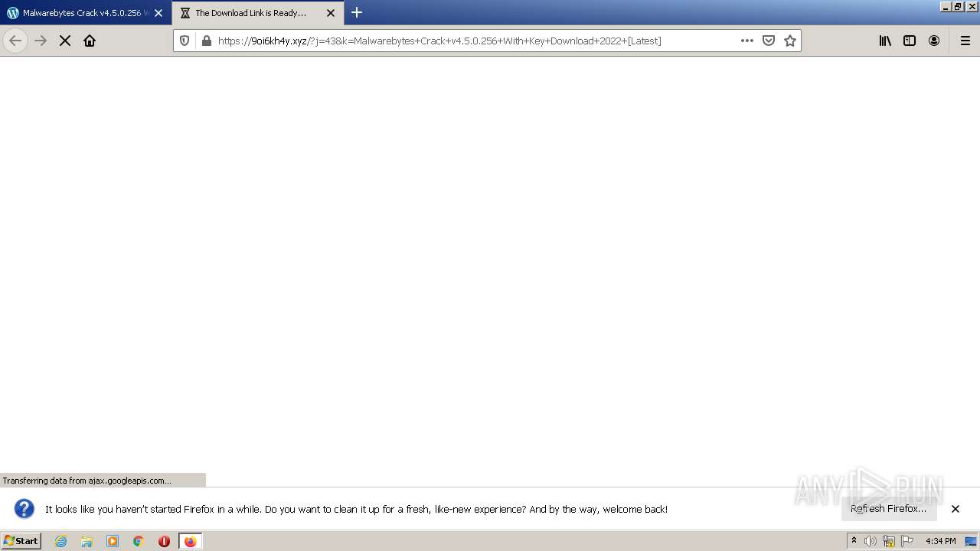This screenshot has height=551, width=980.
Task: Go to the Firefox Home page
Action: (x=90, y=41)
